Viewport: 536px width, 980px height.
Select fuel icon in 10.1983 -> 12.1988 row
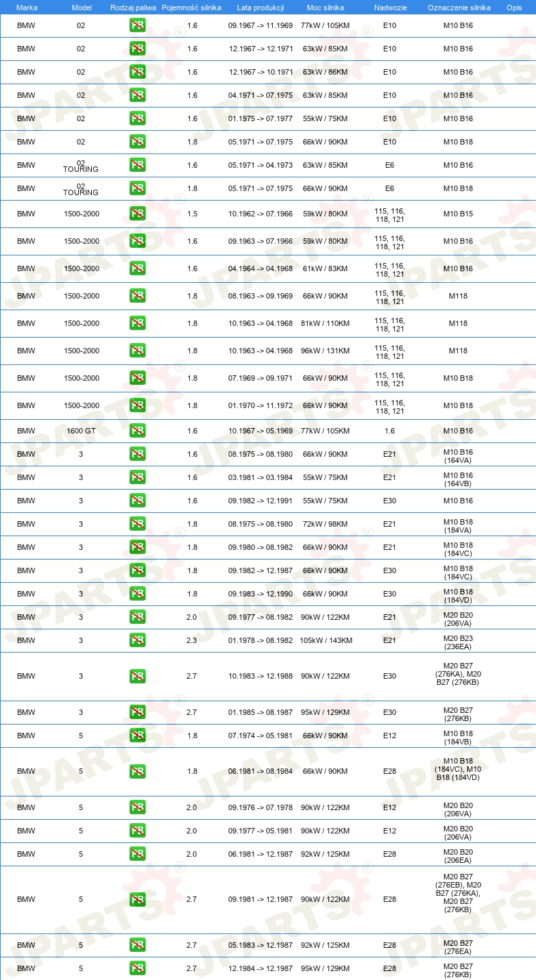137,676
